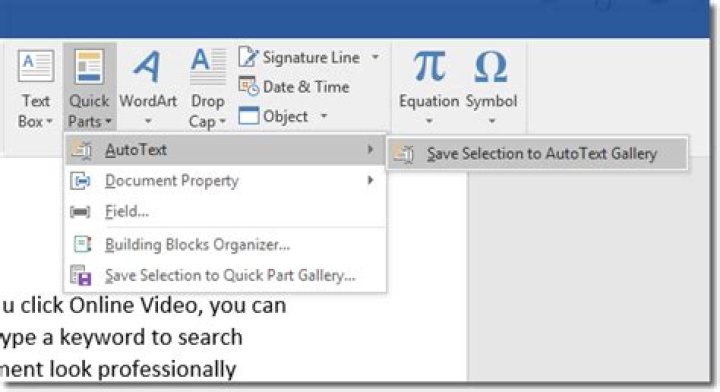Select the WordArt icon
720x392 pixels.
click(x=147, y=67)
